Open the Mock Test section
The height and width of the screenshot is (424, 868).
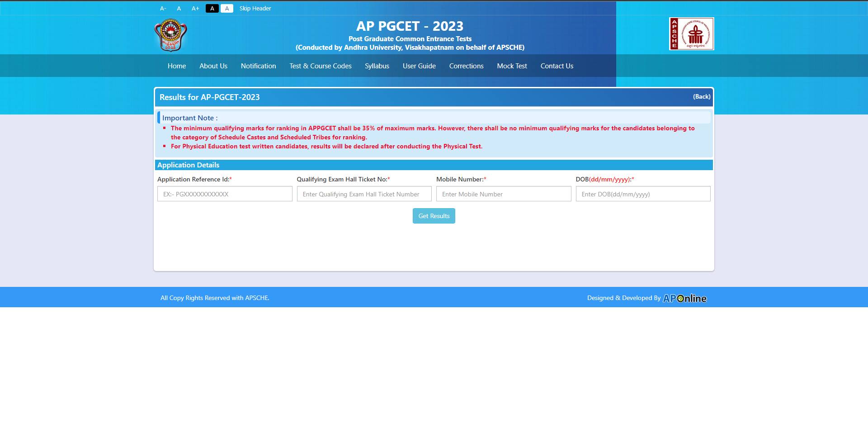click(512, 66)
